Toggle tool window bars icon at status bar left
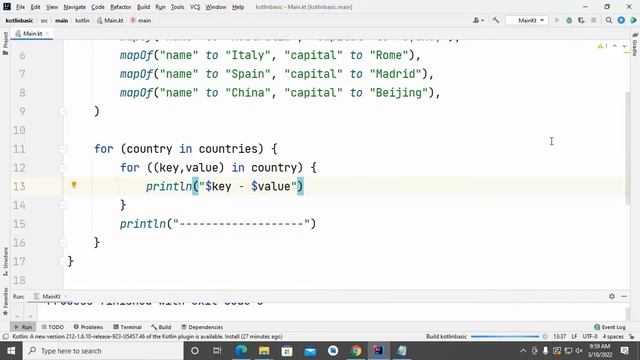Viewport: 640px width, 360px height. tap(5, 337)
